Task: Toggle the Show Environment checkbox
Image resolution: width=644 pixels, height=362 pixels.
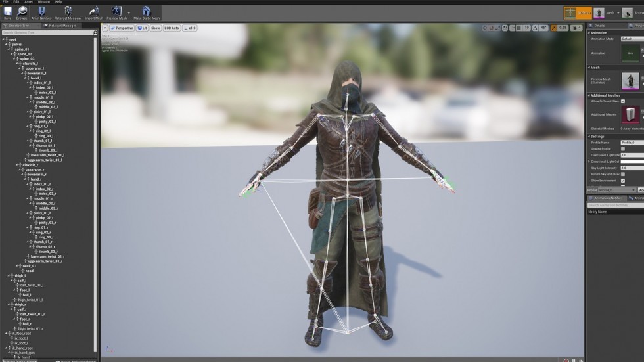Action: (x=623, y=181)
